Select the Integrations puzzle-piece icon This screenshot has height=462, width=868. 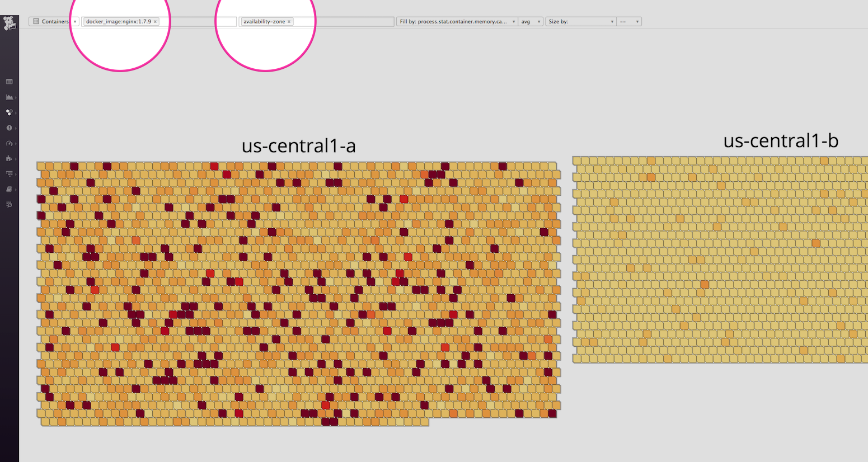point(9,159)
